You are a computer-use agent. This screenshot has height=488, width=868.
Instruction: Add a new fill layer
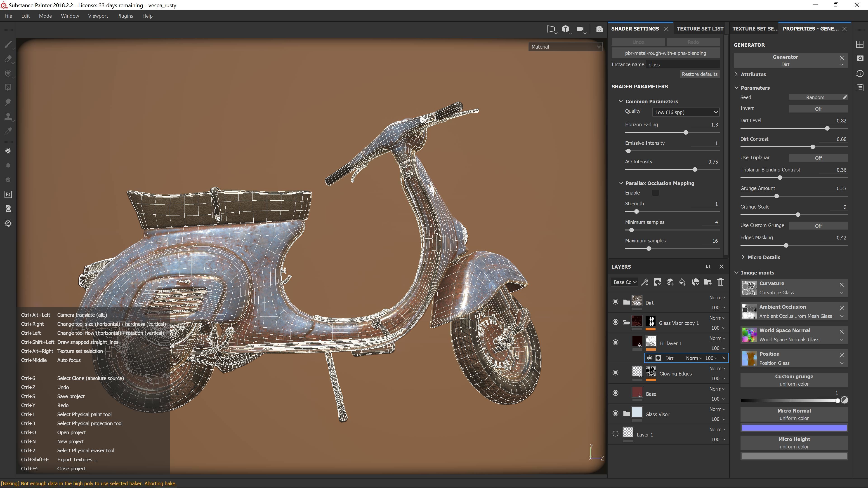(682, 282)
